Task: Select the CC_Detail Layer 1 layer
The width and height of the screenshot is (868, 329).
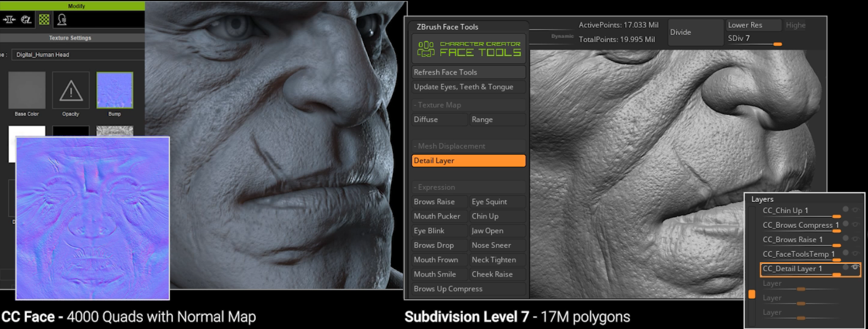Action: (x=793, y=268)
